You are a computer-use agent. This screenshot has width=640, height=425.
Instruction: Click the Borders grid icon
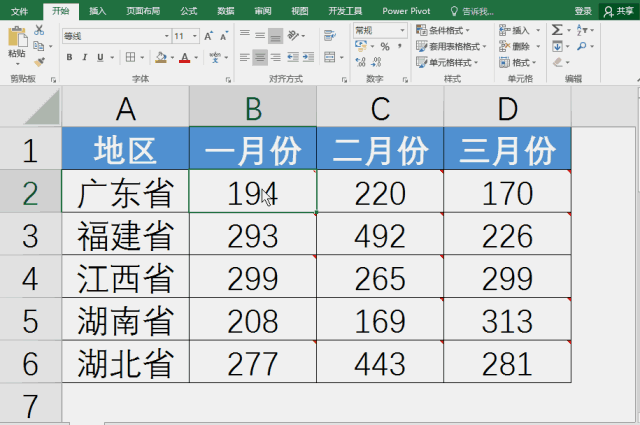[x=131, y=57]
